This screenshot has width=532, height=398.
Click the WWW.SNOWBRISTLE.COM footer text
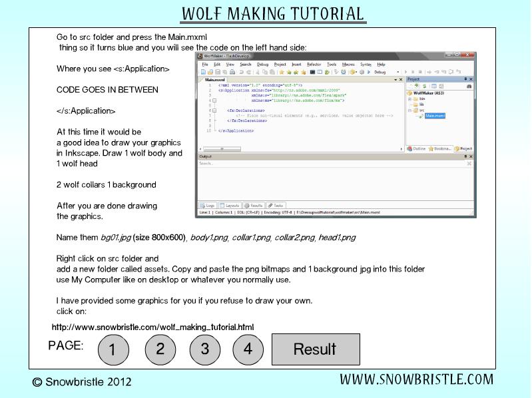coord(417,379)
